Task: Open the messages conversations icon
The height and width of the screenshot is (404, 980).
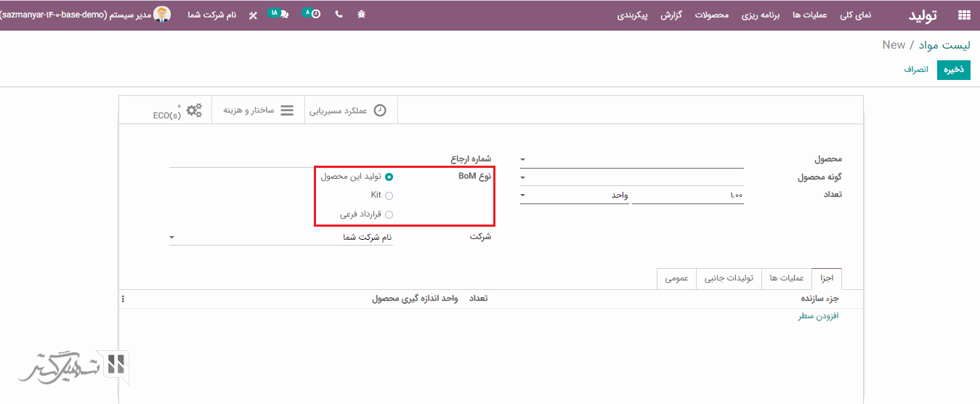Action: coord(279,14)
